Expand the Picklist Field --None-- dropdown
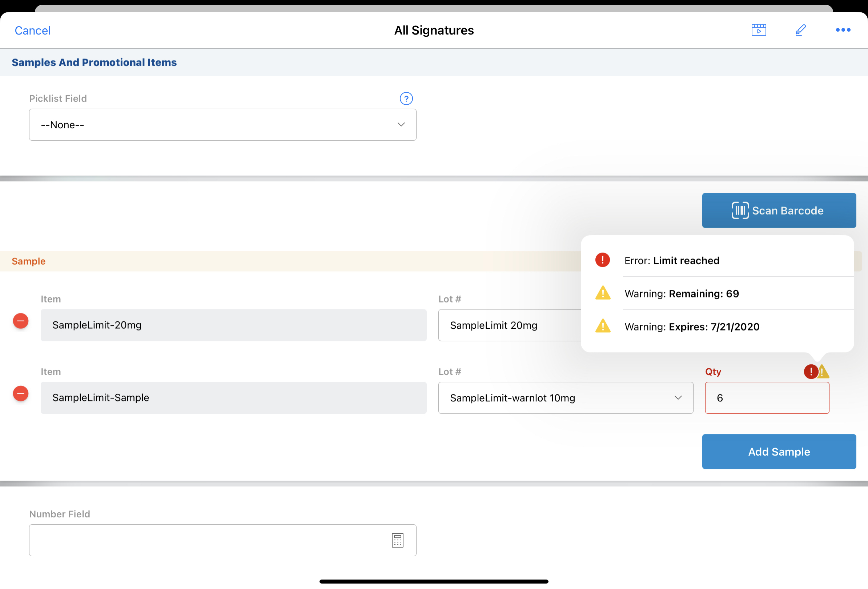The image size is (868, 589). pos(222,125)
